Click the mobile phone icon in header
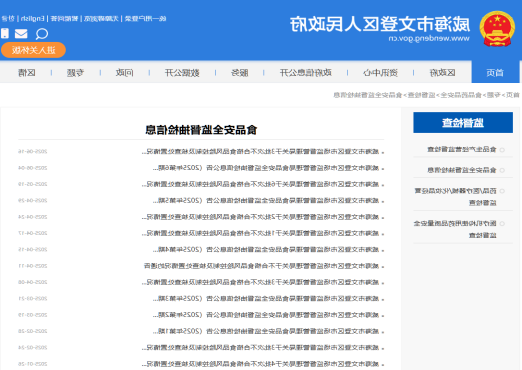Viewport: 522px width, 370px height. (5, 33)
